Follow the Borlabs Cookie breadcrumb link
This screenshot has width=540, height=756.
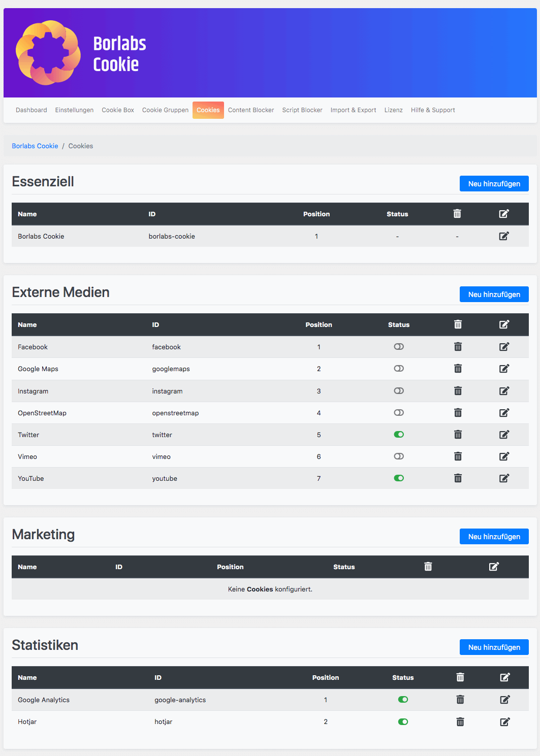click(x=35, y=146)
